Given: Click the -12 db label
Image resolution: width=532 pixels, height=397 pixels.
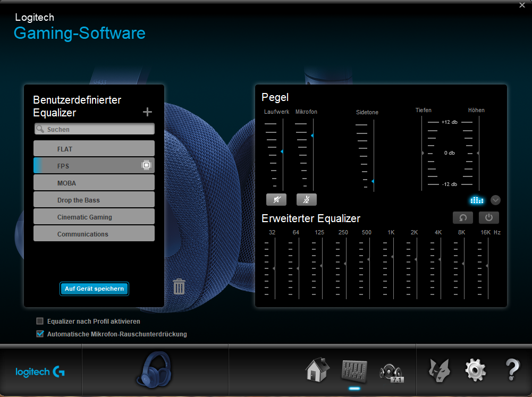Looking at the screenshot, I should pyautogui.click(x=449, y=184).
